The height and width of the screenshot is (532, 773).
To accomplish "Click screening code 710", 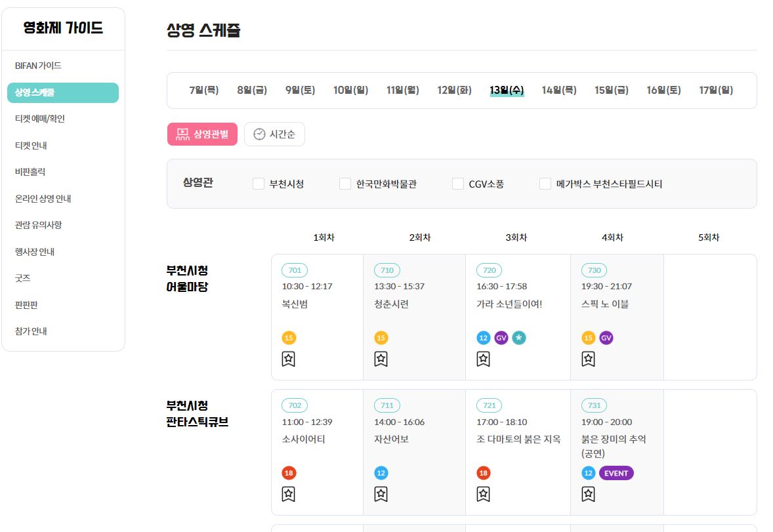I will point(387,270).
